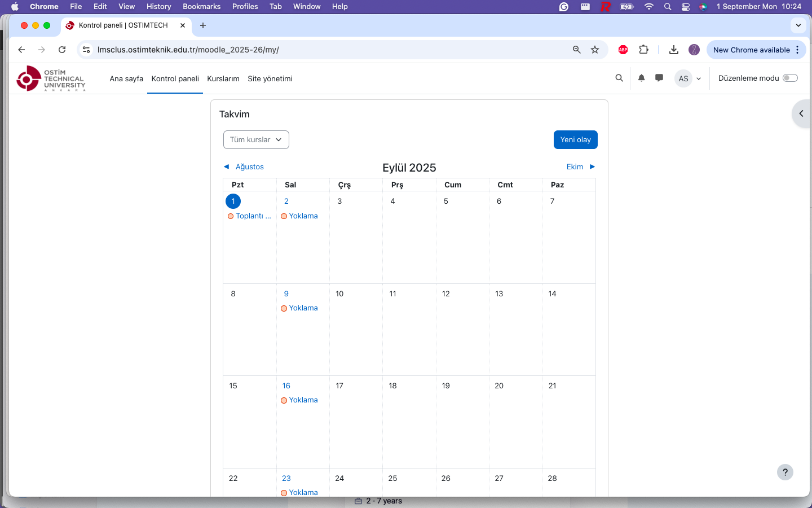Screen dimensions: 812x508
Task: Open Chrome downloads icon
Action: 673,50
